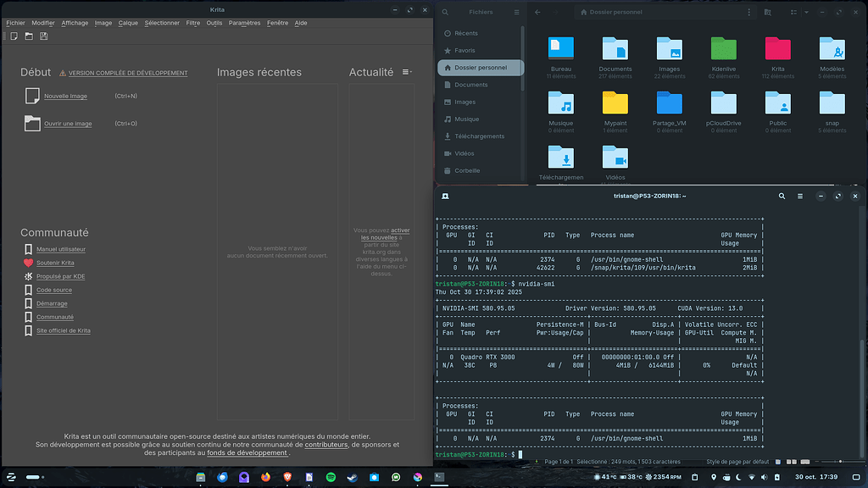
Task: Open the Paramètres menu in Krita
Action: click(244, 23)
